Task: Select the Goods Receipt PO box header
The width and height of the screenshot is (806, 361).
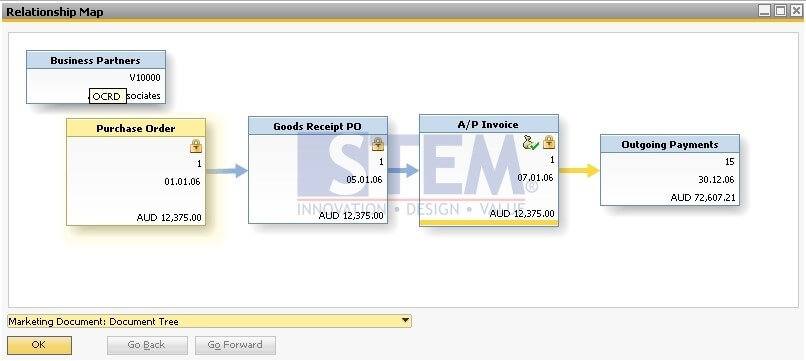Action: pyautogui.click(x=318, y=126)
